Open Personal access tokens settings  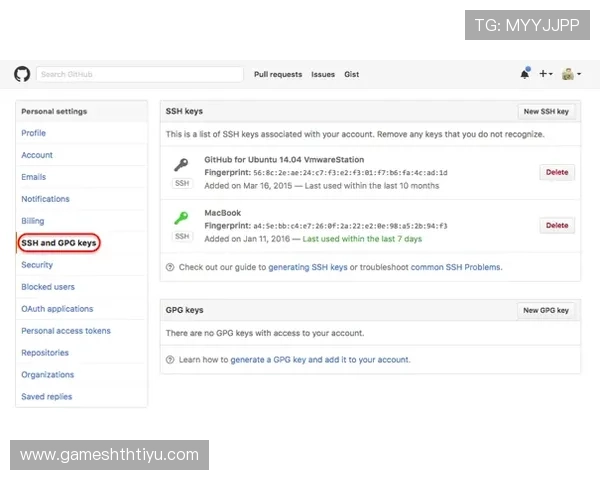[x=66, y=331]
